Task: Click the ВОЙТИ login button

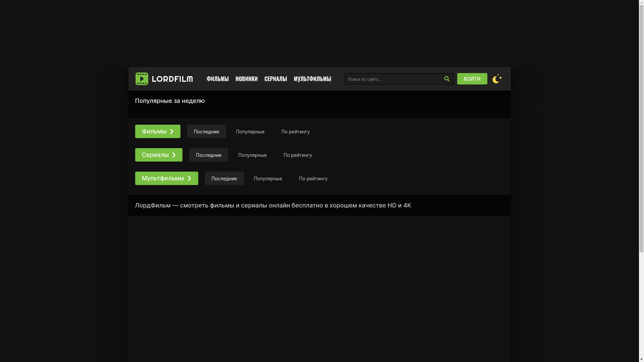Action: (x=472, y=79)
